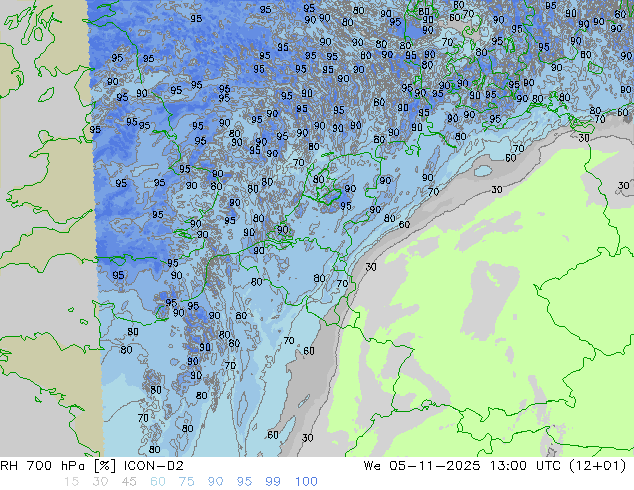Select the legend value 99 in the color scale
634x490 pixels.
pos(273,482)
